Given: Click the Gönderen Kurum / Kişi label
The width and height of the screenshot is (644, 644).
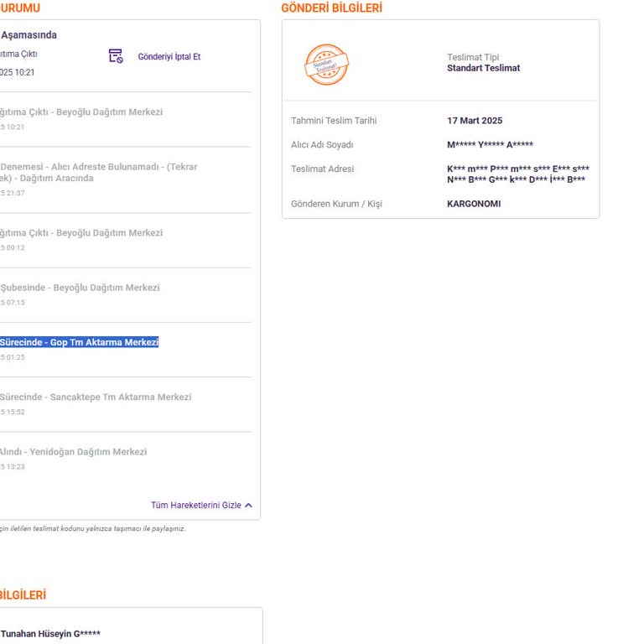Looking at the screenshot, I should coord(336,204).
